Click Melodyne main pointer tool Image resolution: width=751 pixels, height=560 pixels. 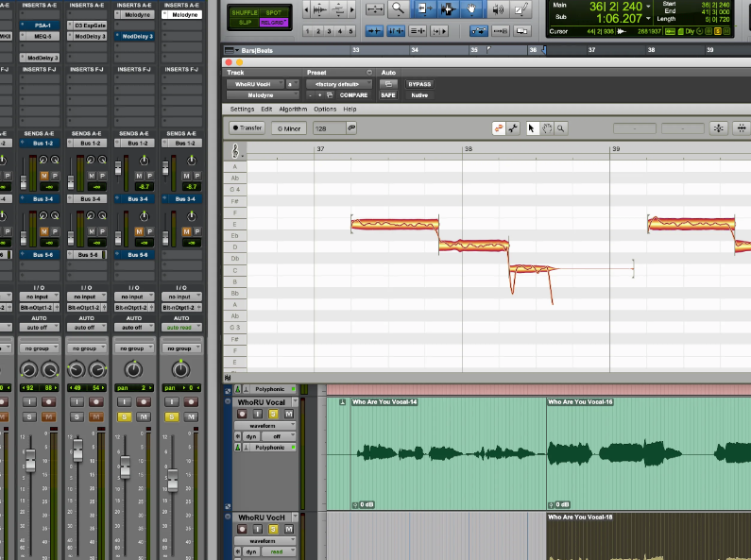point(531,128)
